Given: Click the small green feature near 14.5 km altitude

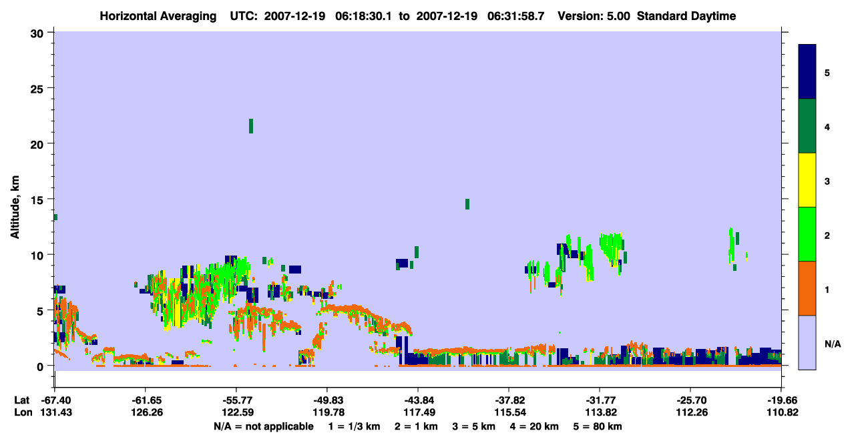Looking at the screenshot, I should coord(467,204).
